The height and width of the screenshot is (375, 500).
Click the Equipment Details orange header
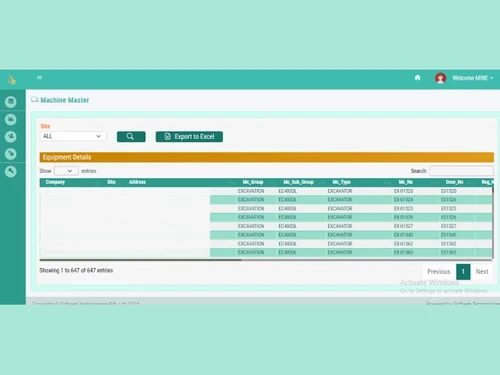(267, 157)
